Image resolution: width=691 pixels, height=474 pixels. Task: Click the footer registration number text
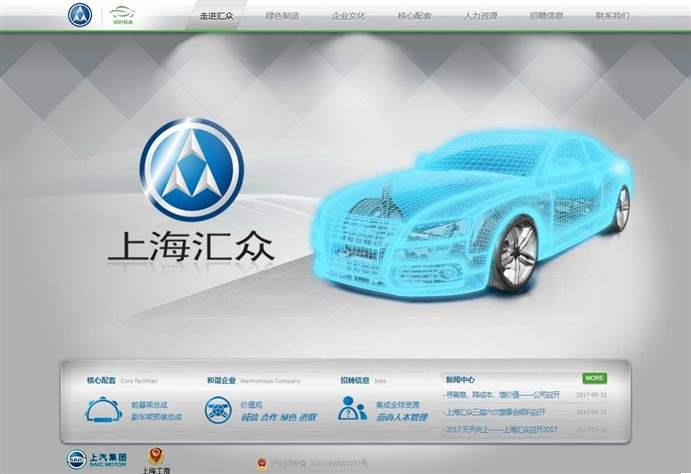[x=318, y=463]
